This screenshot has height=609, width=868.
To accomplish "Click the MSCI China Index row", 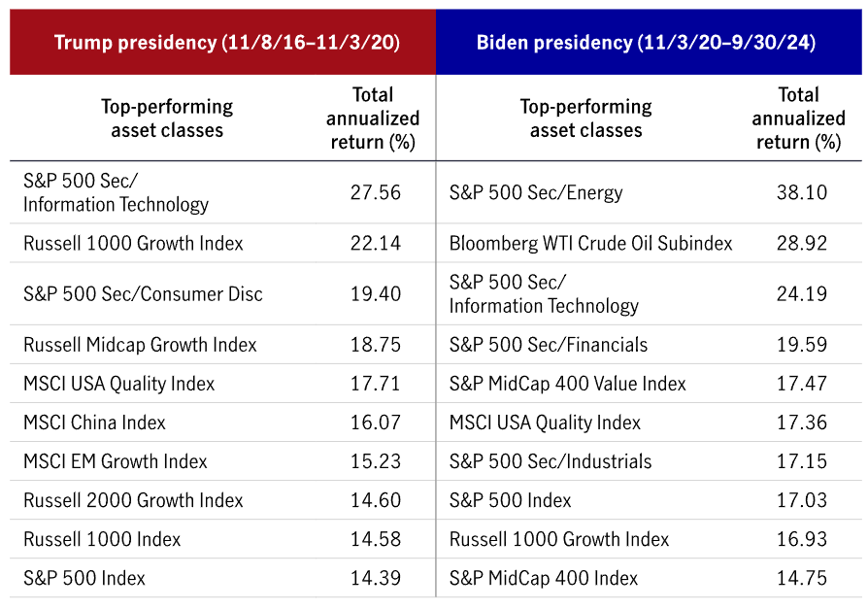I will click(x=94, y=423).
